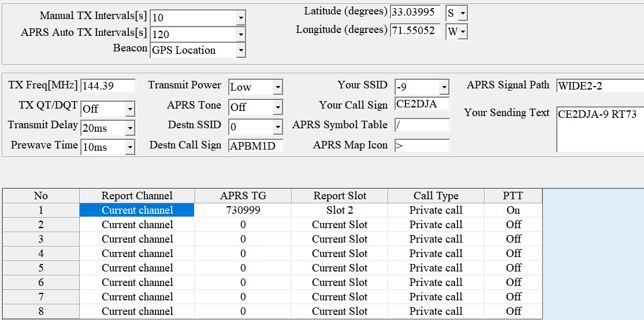Expand the TX QT/DQT dropdown
The width and height of the screenshot is (644, 320).
(130, 109)
